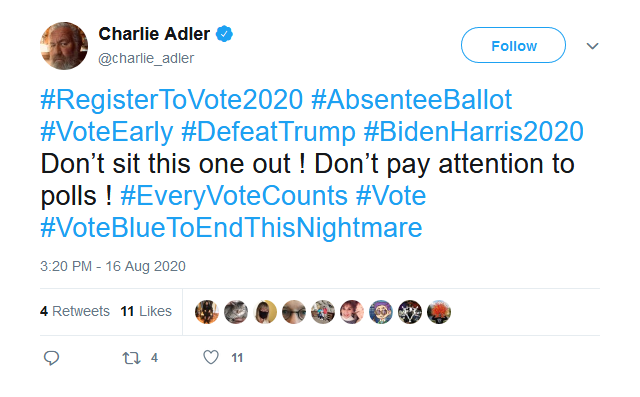Screen dimensions: 640x397
Task: Open hashtag #AbsenteeBallot
Action: click(x=411, y=99)
